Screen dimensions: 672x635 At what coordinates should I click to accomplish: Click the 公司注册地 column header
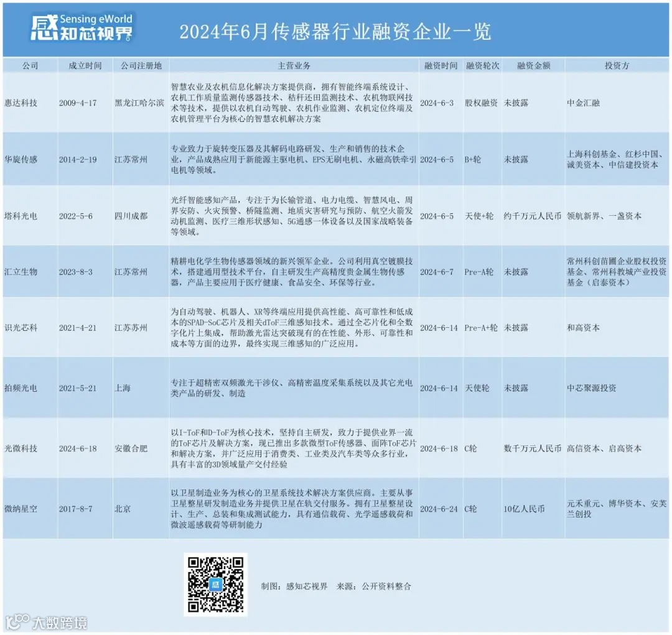(141, 65)
